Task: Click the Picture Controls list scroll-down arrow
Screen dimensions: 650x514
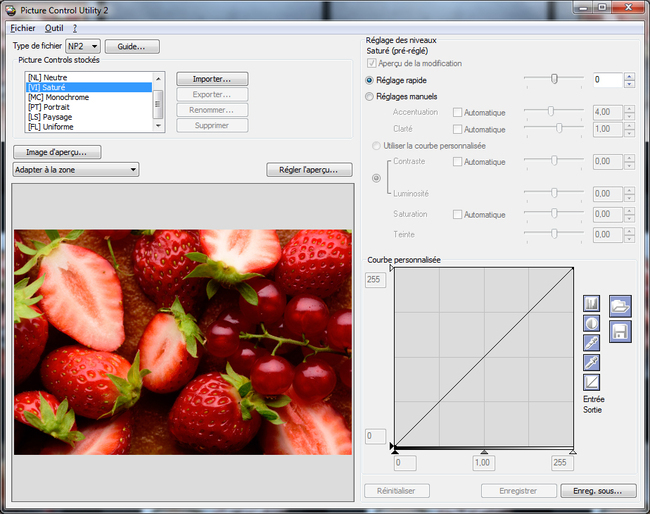Action: [x=158, y=126]
